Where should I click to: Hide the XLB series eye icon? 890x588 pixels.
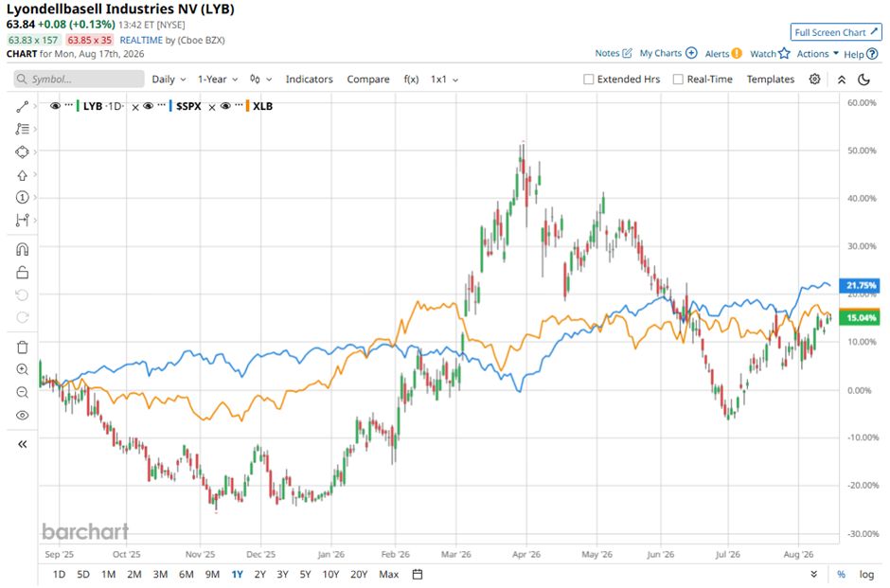[225, 106]
